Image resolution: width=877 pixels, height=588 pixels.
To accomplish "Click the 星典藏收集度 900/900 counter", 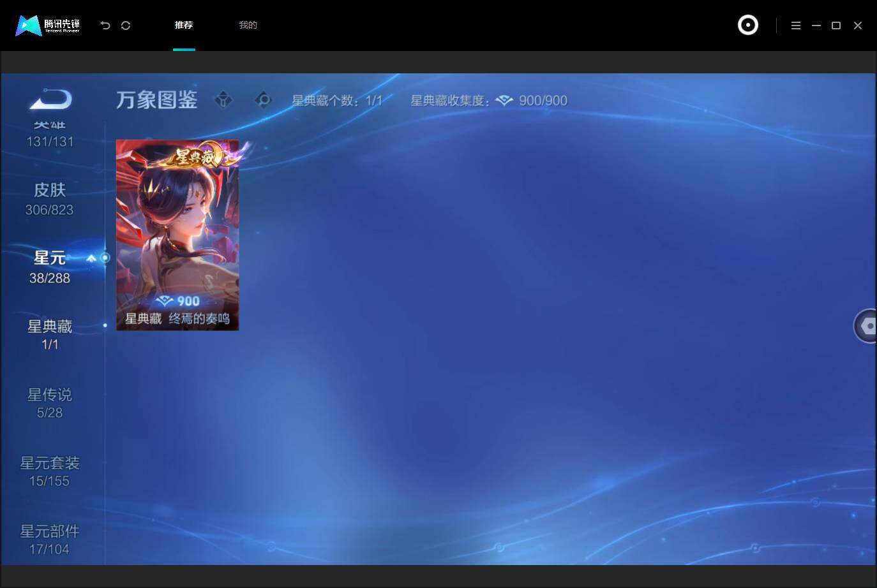I will click(x=489, y=101).
